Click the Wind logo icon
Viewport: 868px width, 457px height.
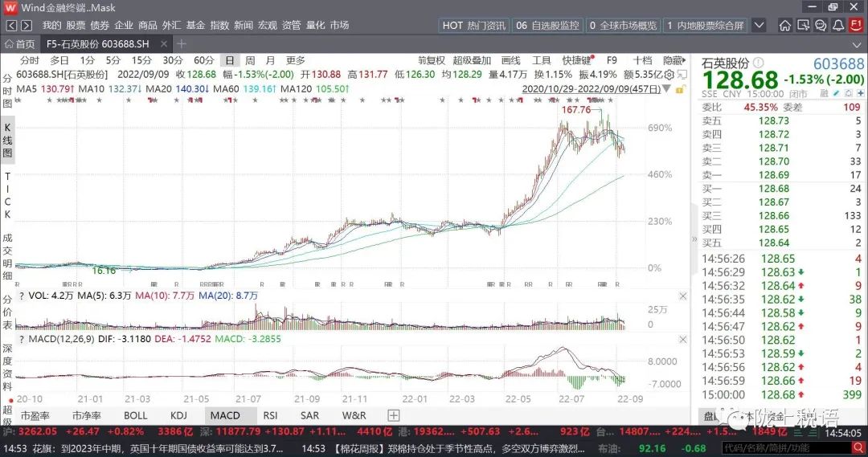pos(10,8)
